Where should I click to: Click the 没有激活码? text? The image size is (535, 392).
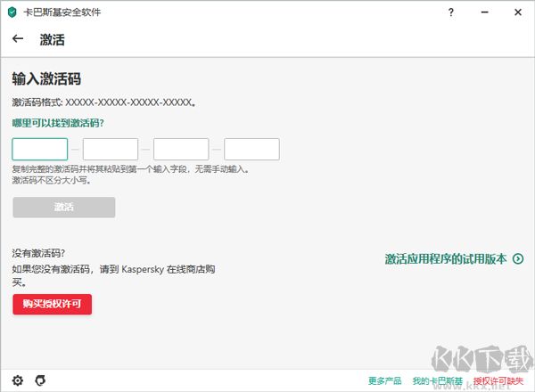[x=38, y=253]
